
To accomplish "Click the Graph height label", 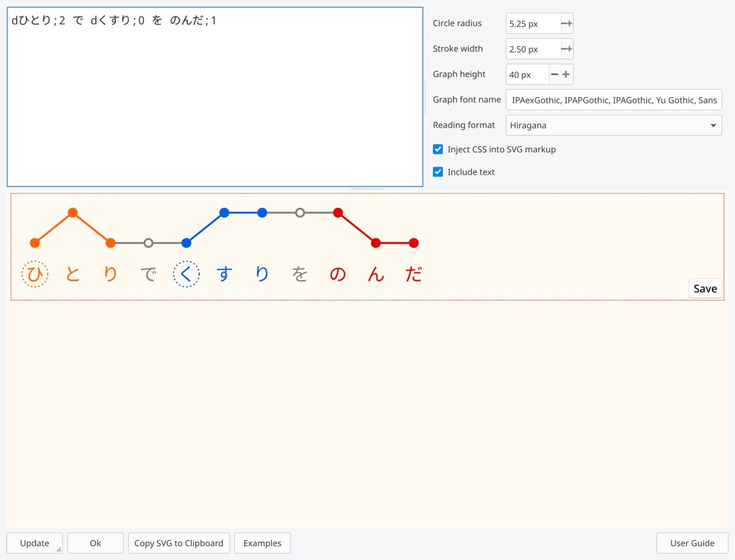I will (459, 74).
